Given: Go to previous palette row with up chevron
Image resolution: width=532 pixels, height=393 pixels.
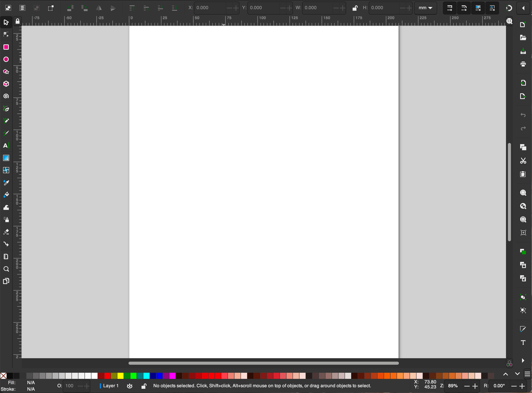Looking at the screenshot, I should click(x=506, y=374).
